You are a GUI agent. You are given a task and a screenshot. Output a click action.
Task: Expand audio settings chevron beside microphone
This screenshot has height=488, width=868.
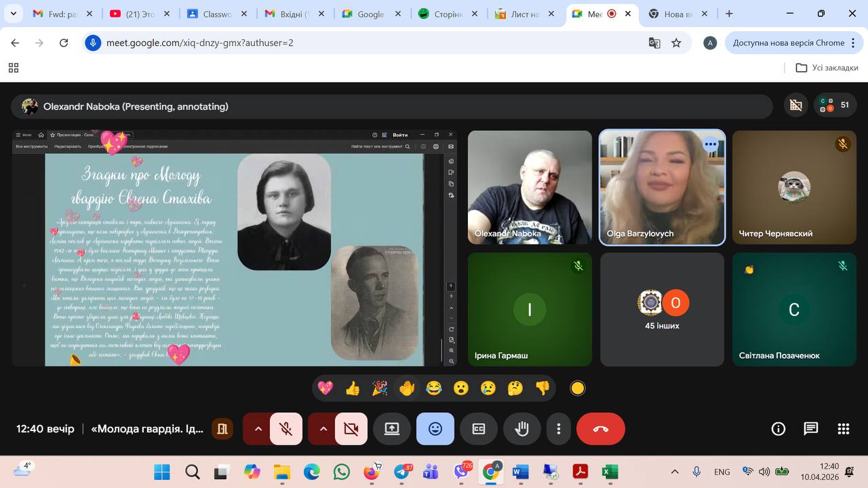pyautogui.click(x=258, y=429)
